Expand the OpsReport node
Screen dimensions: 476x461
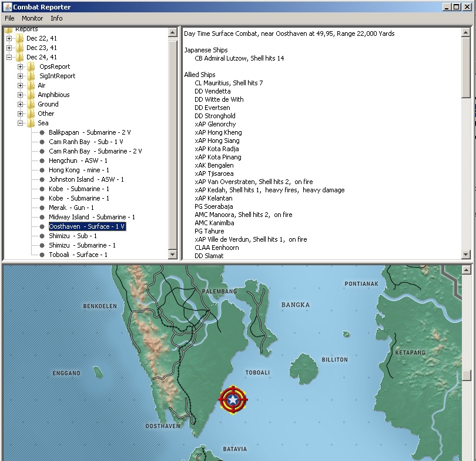pyautogui.click(x=20, y=67)
